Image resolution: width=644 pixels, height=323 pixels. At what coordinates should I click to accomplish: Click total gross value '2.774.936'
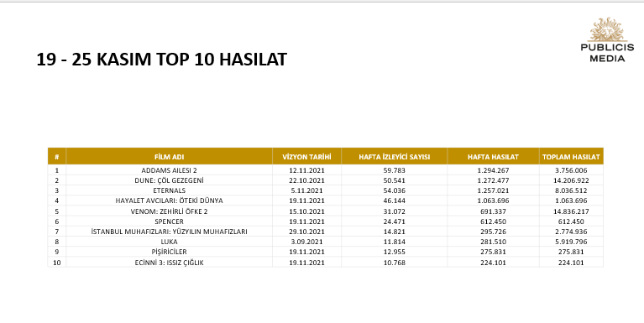tap(571, 232)
